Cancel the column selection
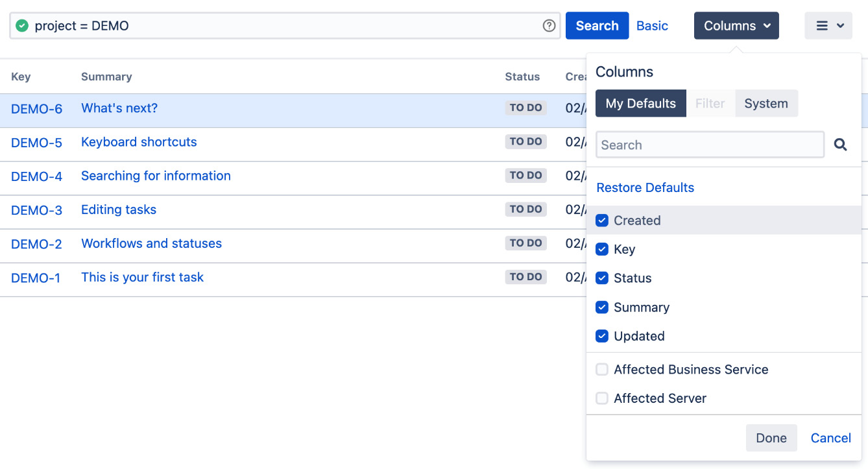 click(830, 438)
